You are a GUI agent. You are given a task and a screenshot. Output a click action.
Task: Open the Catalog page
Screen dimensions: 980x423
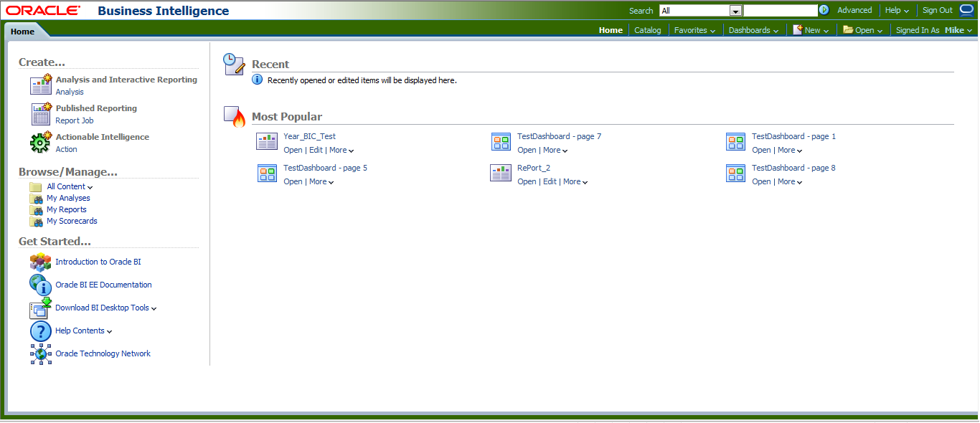tap(648, 30)
